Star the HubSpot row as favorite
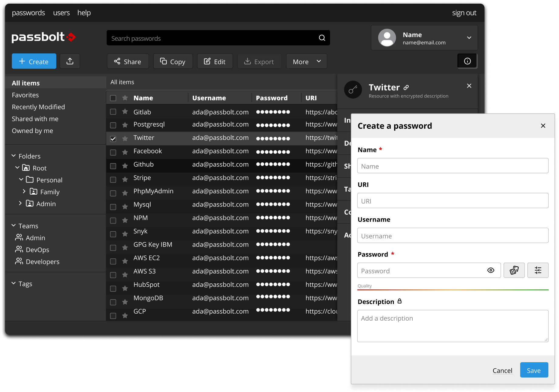The width and height of the screenshot is (559, 392). point(125,288)
